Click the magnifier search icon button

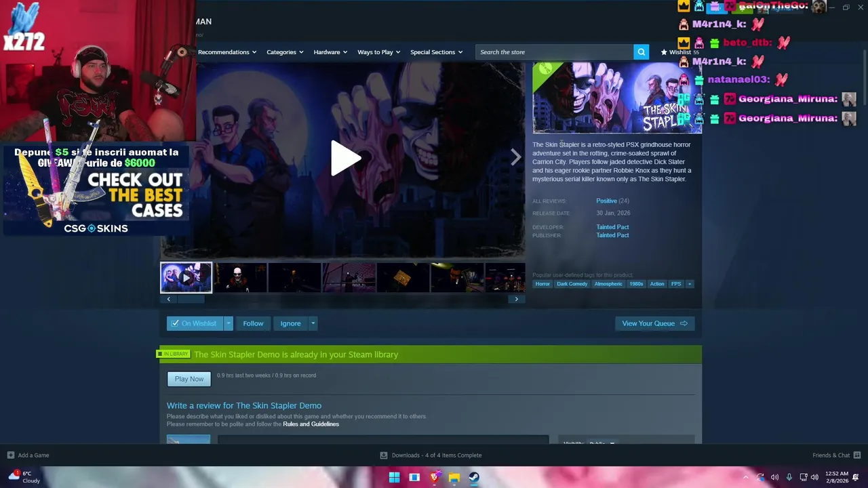pyautogui.click(x=641, y=52)
